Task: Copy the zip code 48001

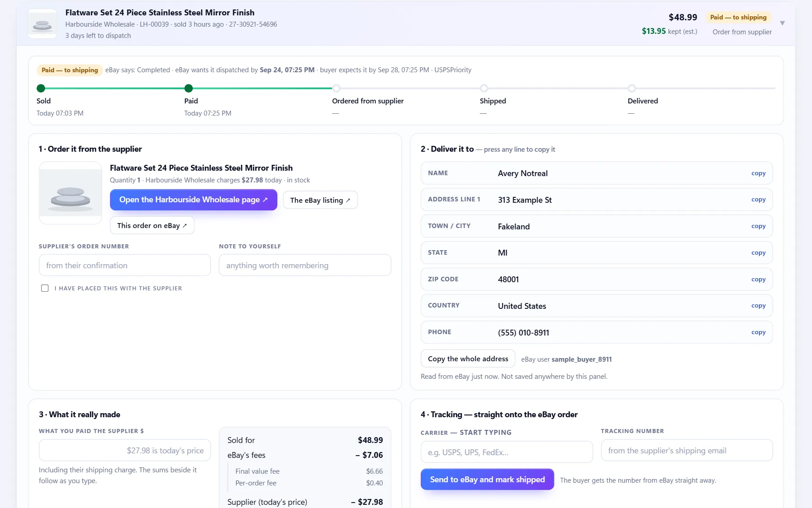Action: click(x=758, y=280)
